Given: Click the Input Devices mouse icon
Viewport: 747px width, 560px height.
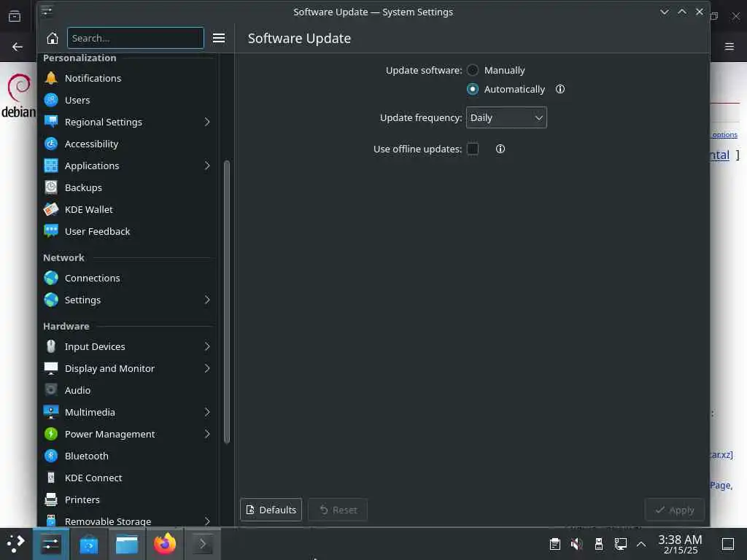Looking at the screenshot, I should (x=51, y=346).
